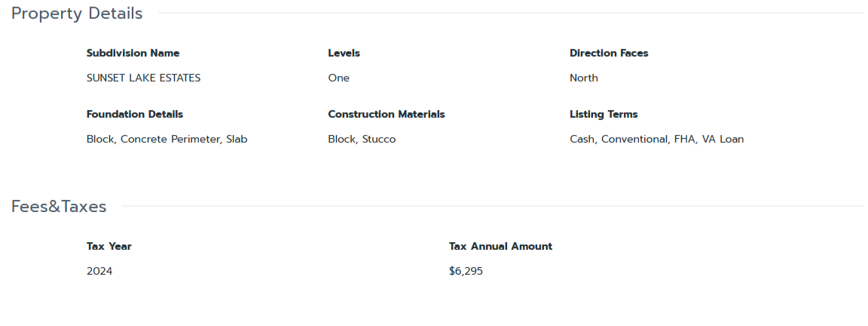Click the Stucco construction material text
This screenshot has width=868, height=326.
pos(378,139)
